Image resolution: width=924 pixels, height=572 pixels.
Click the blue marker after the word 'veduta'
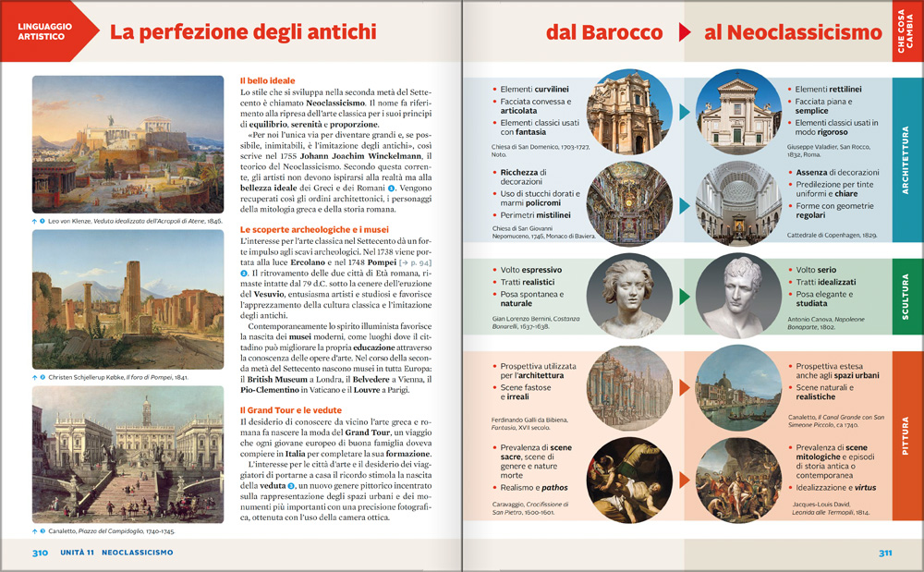[290, 485]
